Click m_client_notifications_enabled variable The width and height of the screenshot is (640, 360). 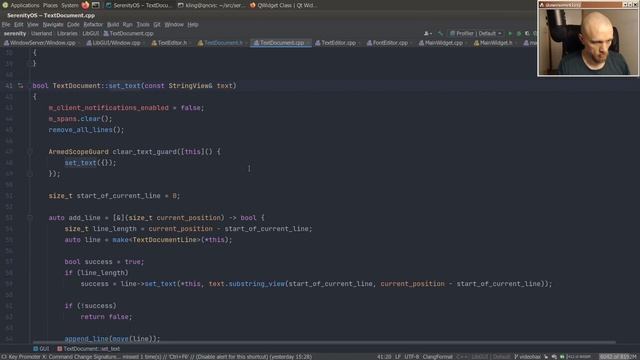(109, 108)
